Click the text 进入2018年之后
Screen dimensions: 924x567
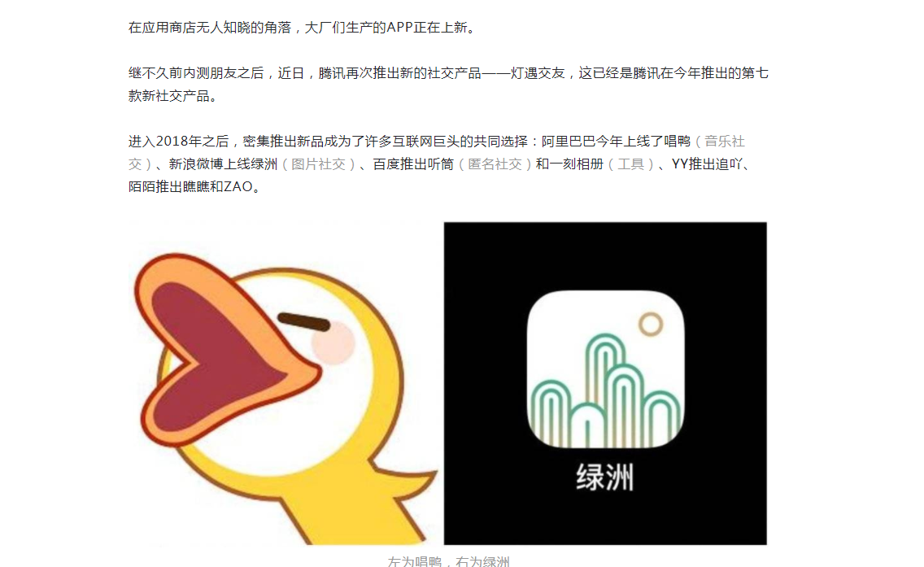pos(179,142)
